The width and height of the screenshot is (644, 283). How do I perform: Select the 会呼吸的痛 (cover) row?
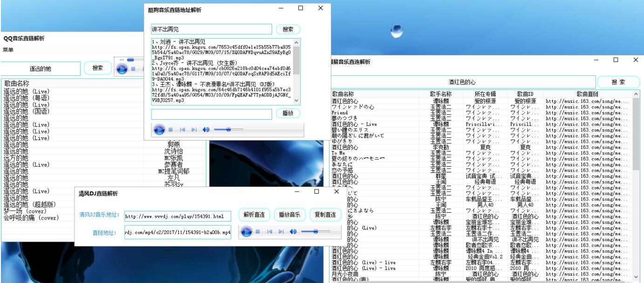point(103,218)
